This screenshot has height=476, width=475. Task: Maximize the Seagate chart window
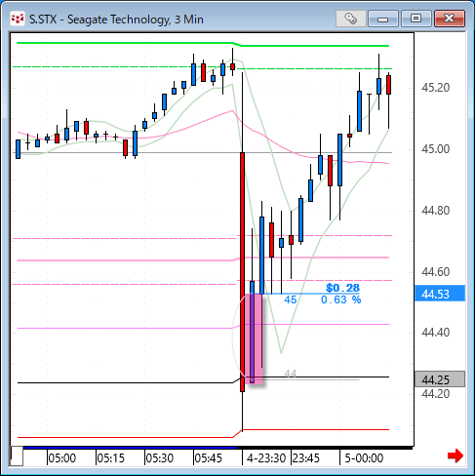pos(416,19)
